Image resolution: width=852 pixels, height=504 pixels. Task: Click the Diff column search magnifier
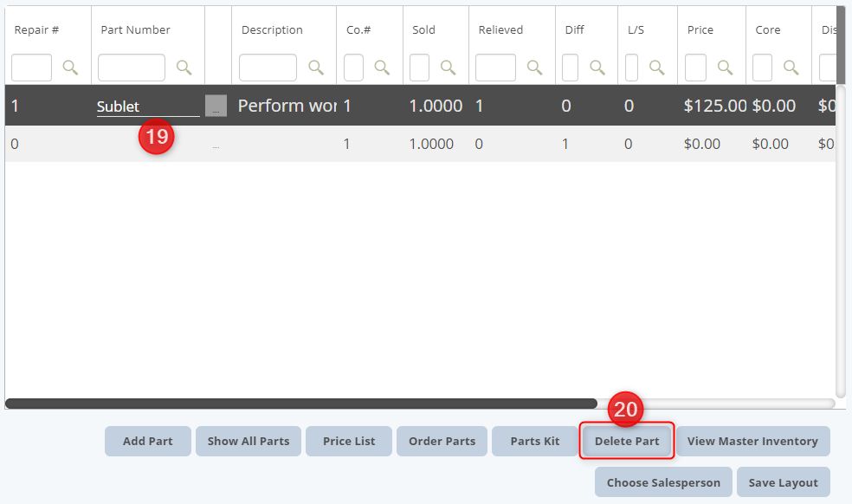(x=597, y=68)
